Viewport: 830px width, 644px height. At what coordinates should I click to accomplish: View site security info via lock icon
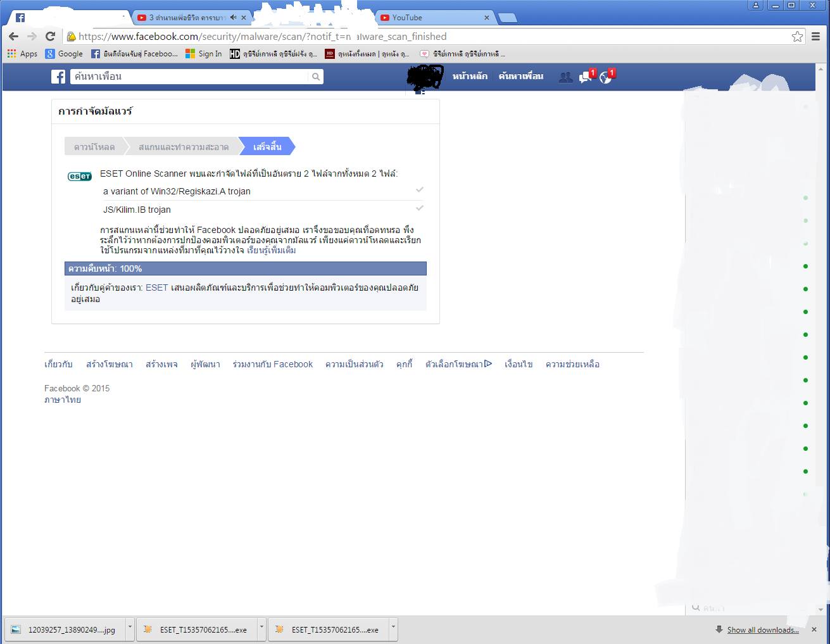72,37
